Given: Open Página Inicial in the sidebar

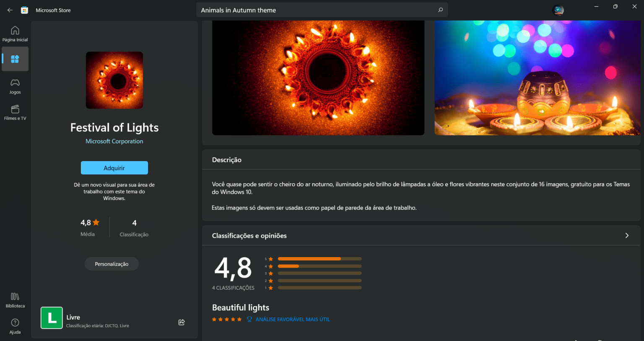Looking at the screenshot, I should click(15, 34).
